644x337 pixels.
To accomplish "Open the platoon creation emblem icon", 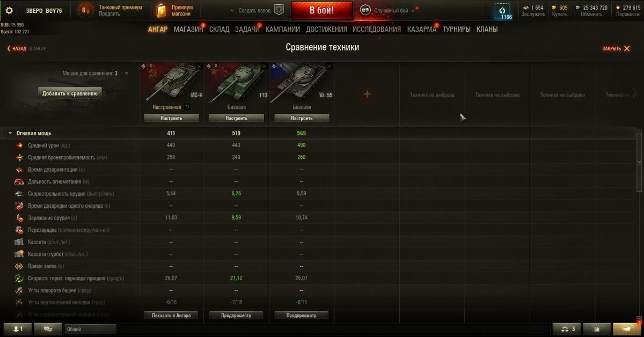I will (279, 10).
